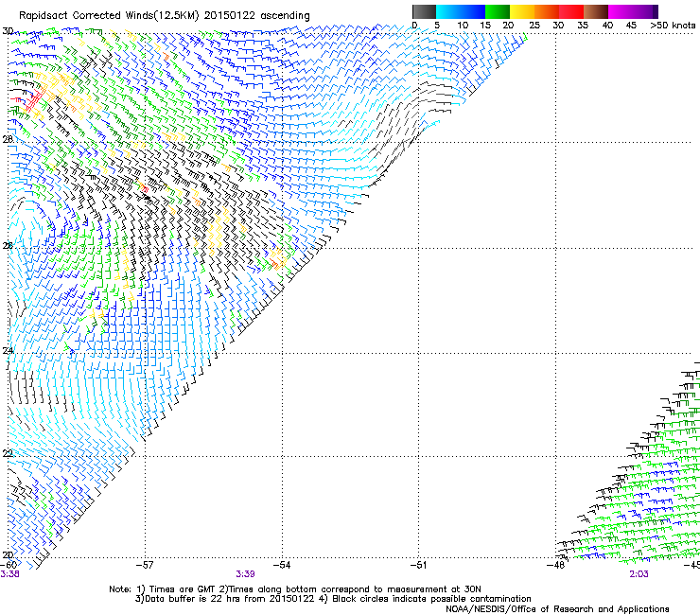Click the purple '3:38' time label
The width and height of the screenshot is (700, 615).
(9, 574)
